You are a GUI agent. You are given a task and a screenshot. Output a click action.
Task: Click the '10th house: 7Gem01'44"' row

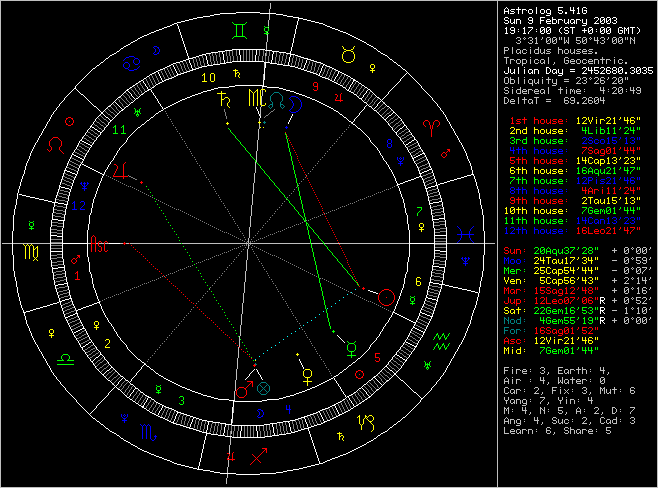tap(572, 211)
